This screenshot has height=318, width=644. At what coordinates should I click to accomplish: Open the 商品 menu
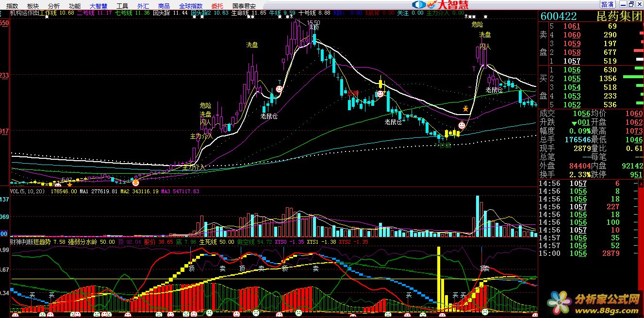click(x=164, y=6)
